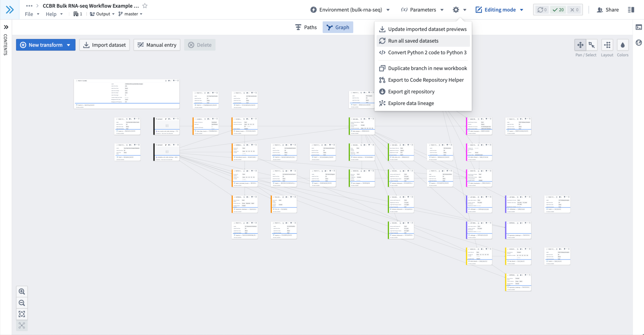Image resolution: width=644 pixels, height=335 pixels.
Task: Choose Export git repository option
Action: point(411,92)
